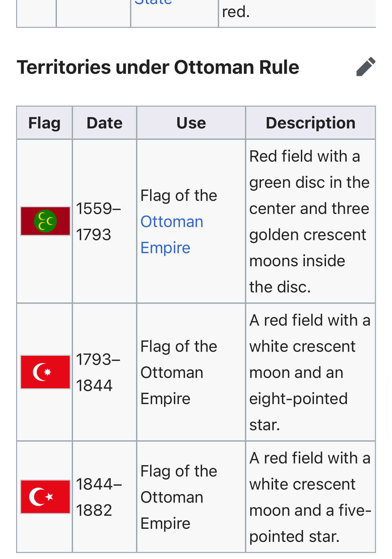Screen dimensions: 392x559
Task: Select the 1844–1882 date cell
Action: [99, 497]
